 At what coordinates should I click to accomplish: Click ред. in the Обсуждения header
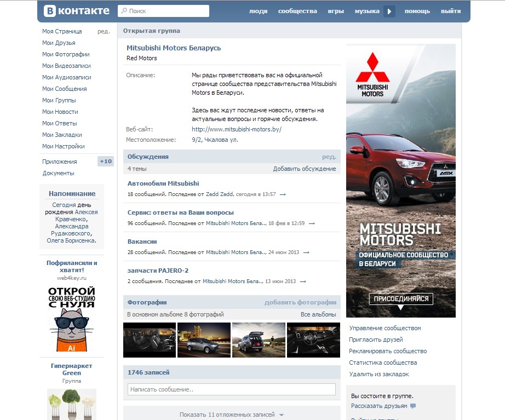click(x=329, y=157)
